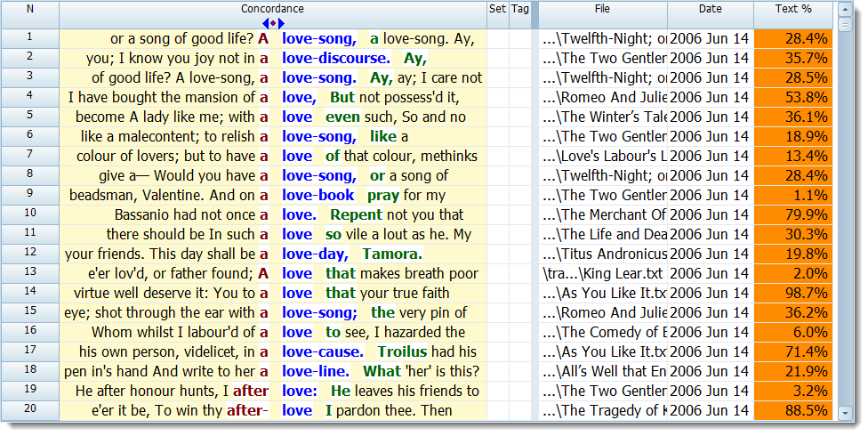This screenshot has height=436, width=868.
Task: Click line 'beadsman, Valentine. And on a love-book'
Action: coord(273,195)
